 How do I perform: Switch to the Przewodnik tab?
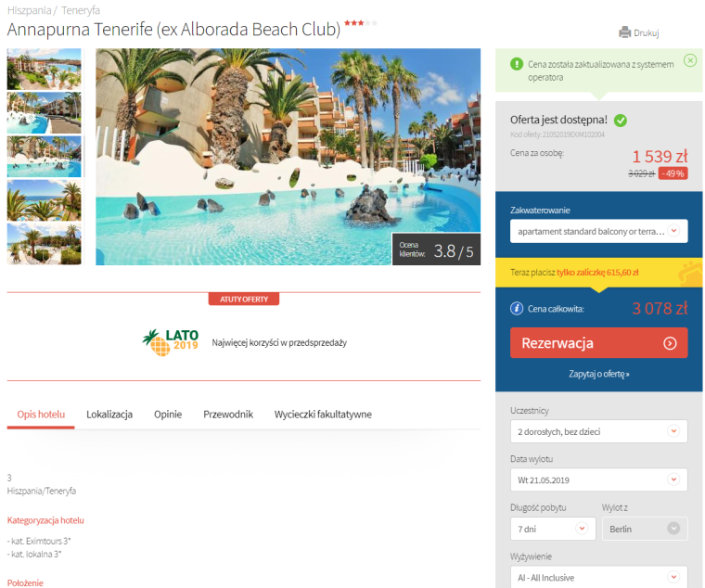pyautogui.click(x=228, y=415)
